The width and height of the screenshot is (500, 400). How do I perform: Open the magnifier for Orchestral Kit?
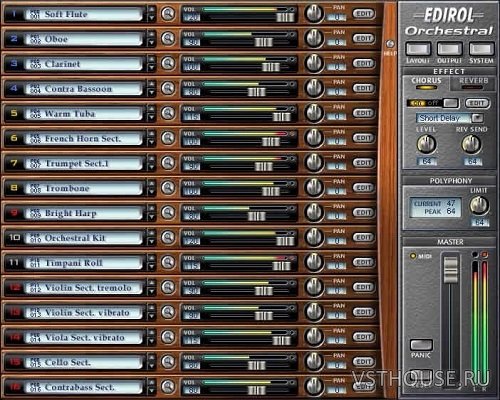click(x=168, y=237)
